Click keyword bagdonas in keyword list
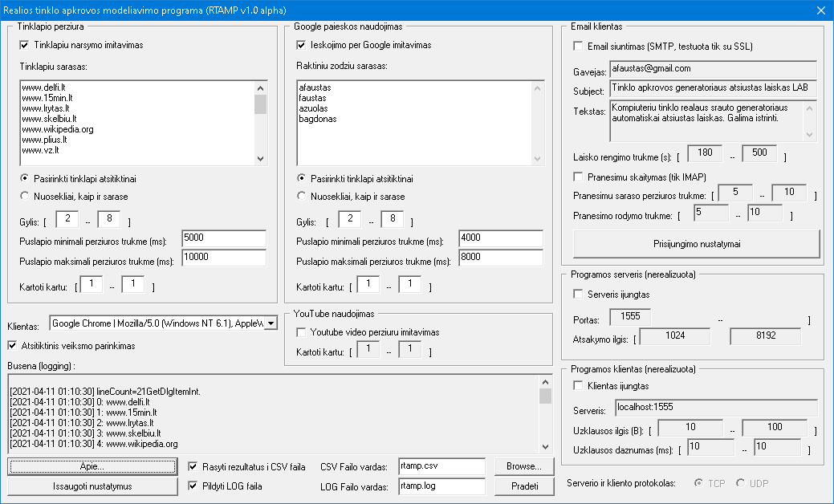This screenshot has height=504, width=834. tap(318, 119)
